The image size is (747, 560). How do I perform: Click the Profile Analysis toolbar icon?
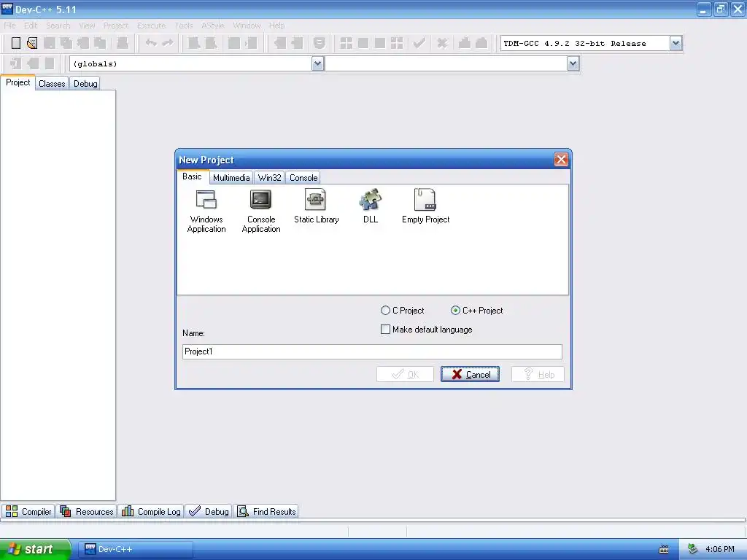tap(465, 43)
